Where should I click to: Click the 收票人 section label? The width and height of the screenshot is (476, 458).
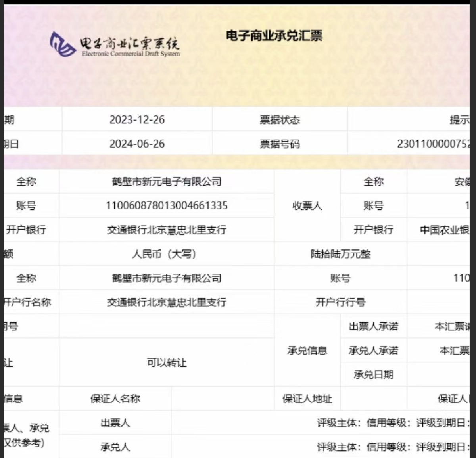[307, 206]
